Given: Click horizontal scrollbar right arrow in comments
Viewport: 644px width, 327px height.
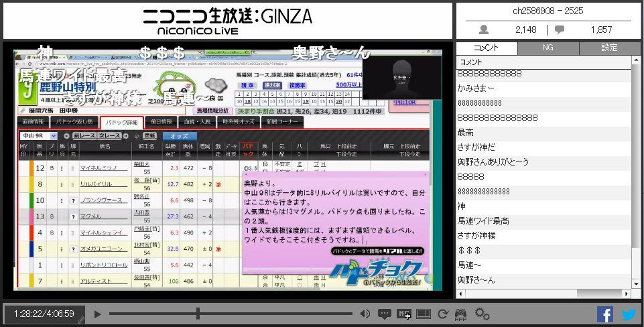Looking at the screenshot, I should (627, 293).
